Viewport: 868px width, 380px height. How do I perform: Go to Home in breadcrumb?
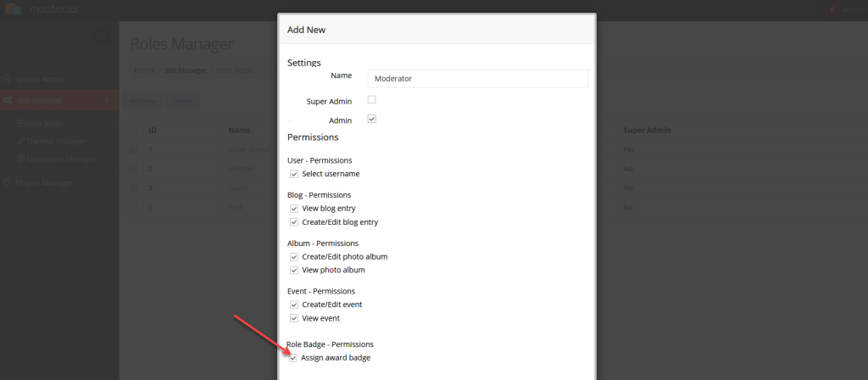pos(144,70)
